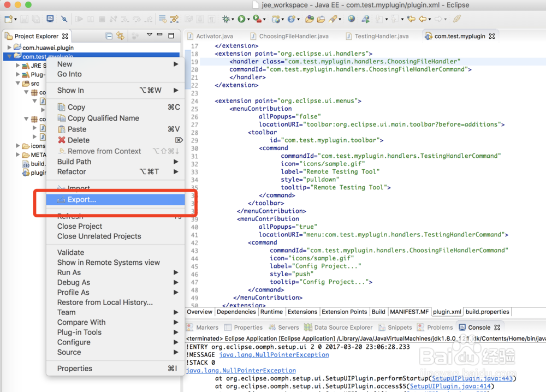Toggle Link with Editor in Project Explorer

(x=121, y=36)
